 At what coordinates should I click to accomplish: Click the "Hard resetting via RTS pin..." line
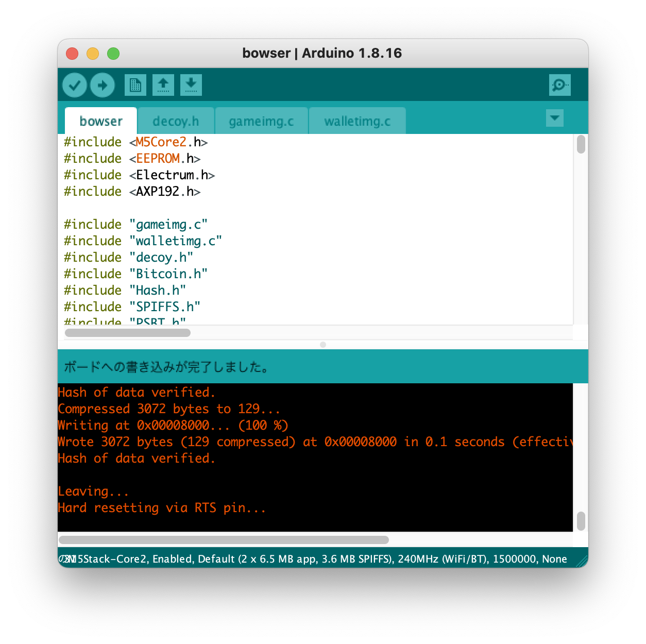pyautogui.click(x=162, y=508)
